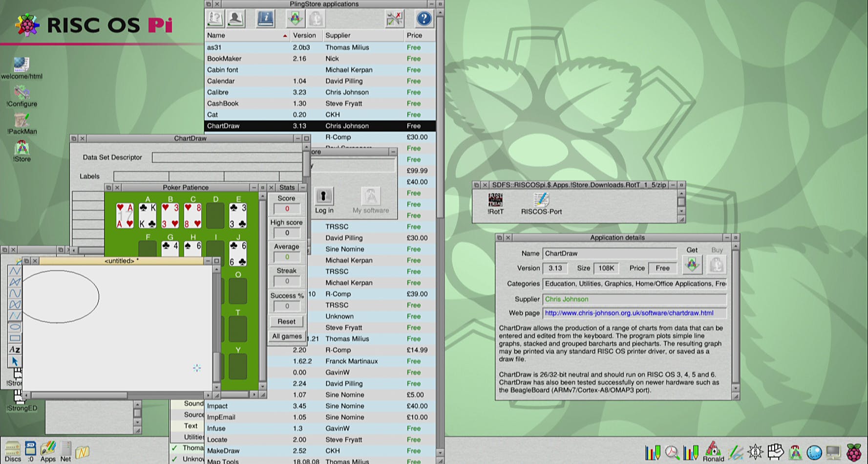Screen dimensions: 868x464
Task: Click the Discs icon on the icon bar
Action: point(13,451)
